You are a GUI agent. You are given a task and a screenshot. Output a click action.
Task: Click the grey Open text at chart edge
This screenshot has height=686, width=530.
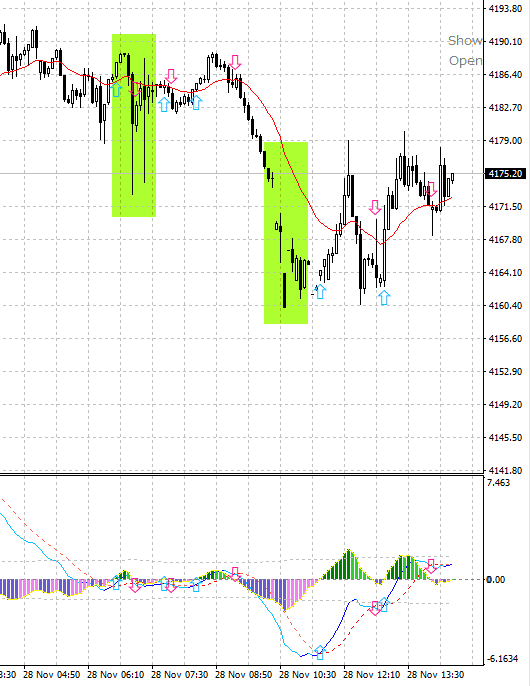pyautogui.click(x=466, y=61)
